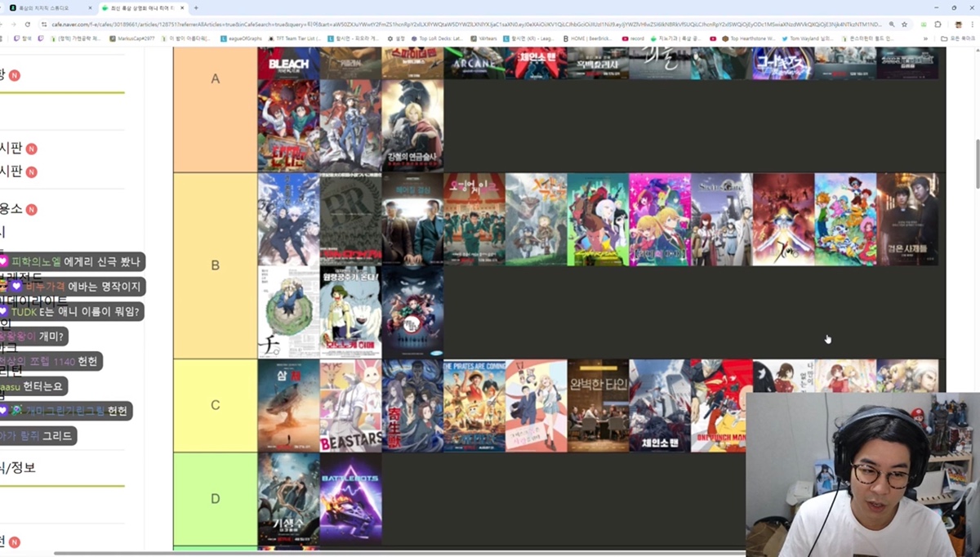Click the address bar URL field
This screenshot has height=557, width=980.
point(408,25)
